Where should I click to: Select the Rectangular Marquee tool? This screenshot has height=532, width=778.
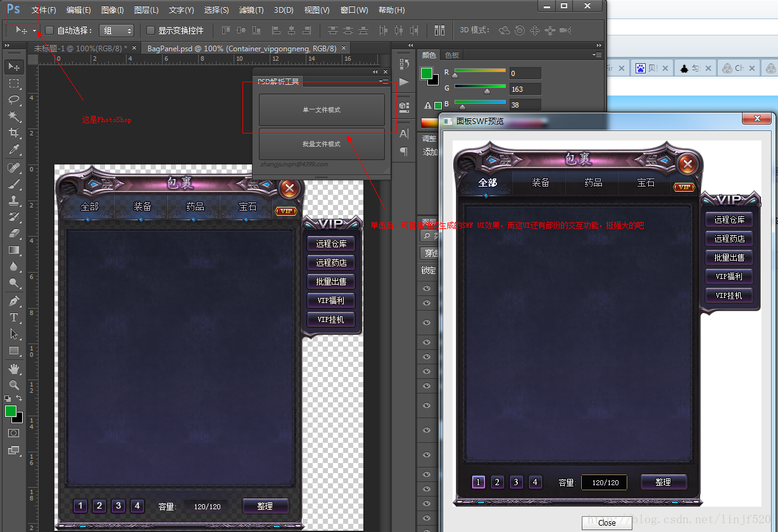(x=14, y=84)
